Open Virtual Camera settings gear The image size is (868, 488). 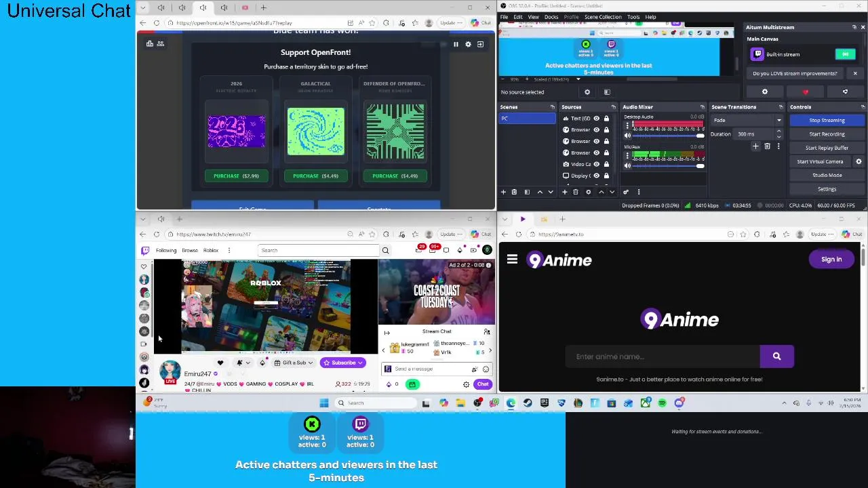click(x=859, y=162)
